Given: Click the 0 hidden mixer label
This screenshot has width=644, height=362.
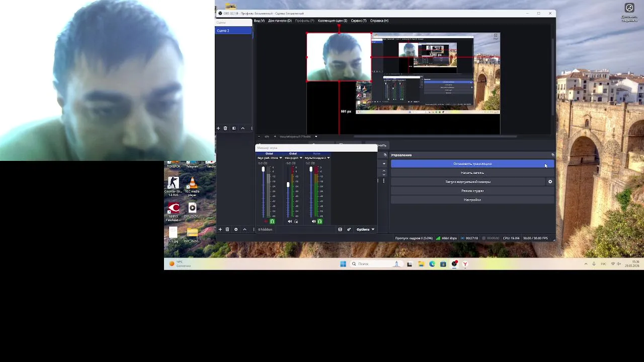Looking at the screenshot, I should coord(265,229).
